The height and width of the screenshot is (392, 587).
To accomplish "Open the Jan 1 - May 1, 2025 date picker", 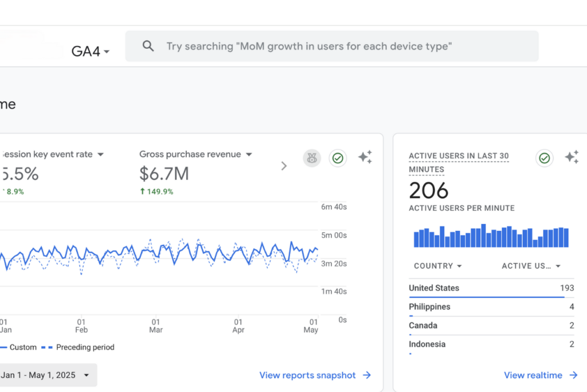I will (x=46, y=375).
